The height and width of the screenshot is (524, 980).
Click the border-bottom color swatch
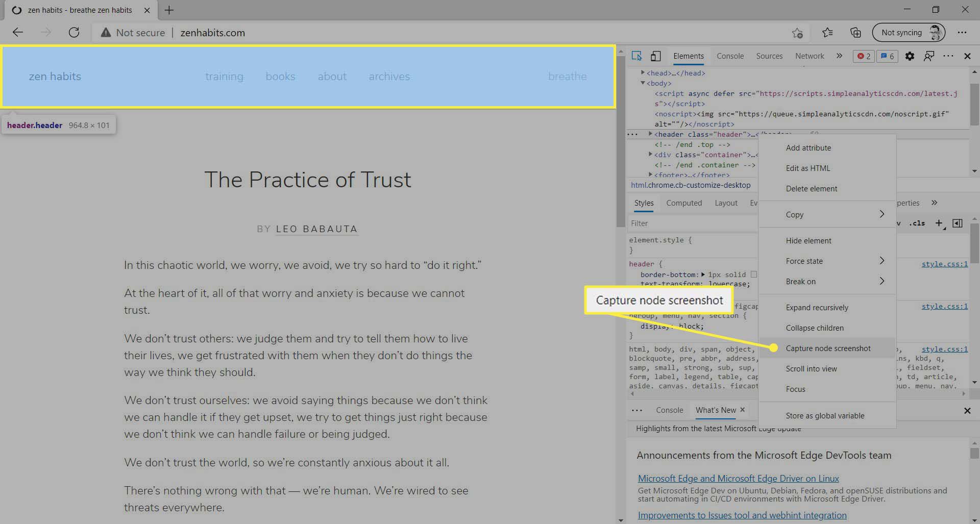pyautogui.click(x=753, y=275)
